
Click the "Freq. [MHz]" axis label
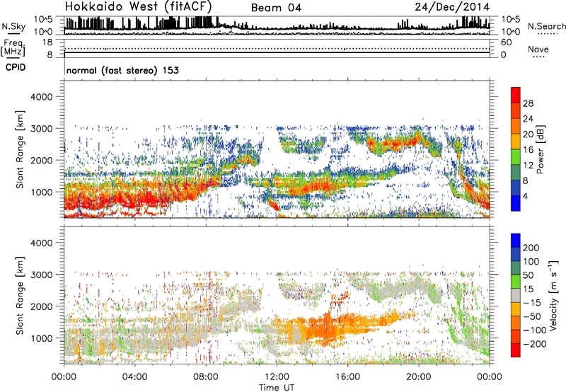pyautogui.click(x=13, y=48)
